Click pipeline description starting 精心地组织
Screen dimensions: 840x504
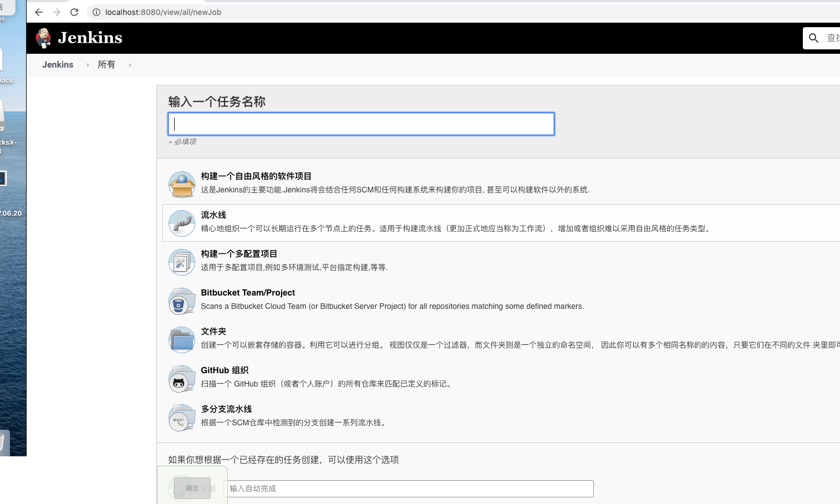click(x=457, y=228)
